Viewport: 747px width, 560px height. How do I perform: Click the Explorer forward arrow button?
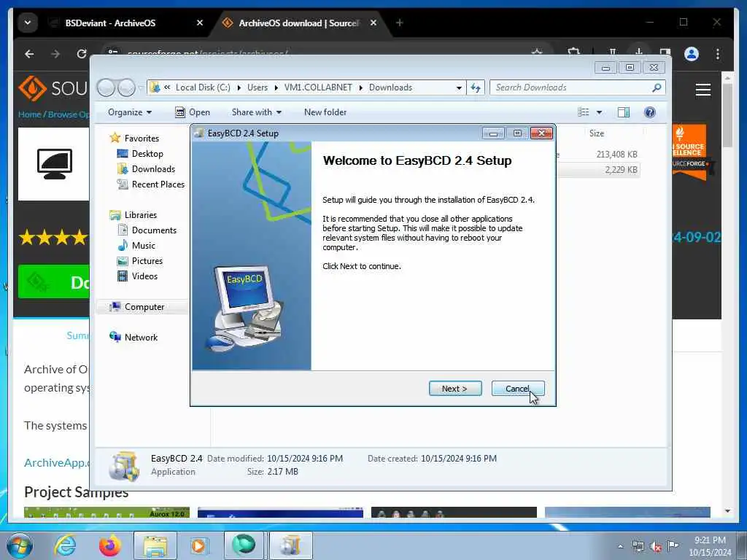126,87
